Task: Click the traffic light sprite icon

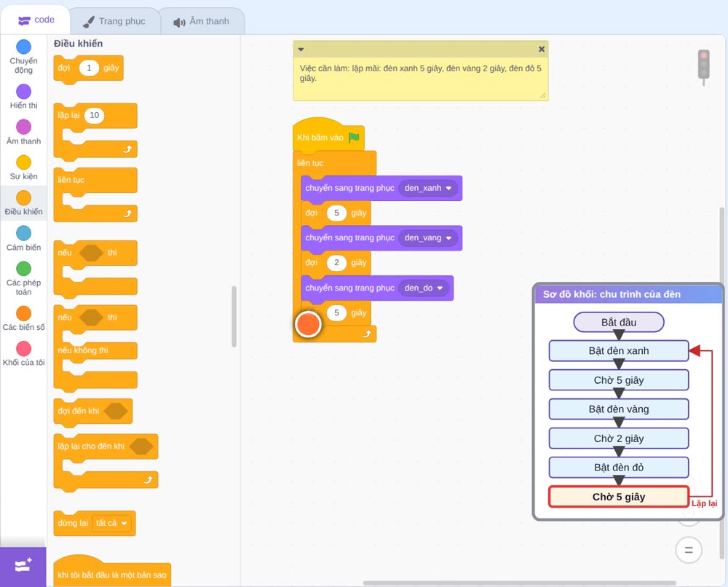Action: (x=704, y=67)
